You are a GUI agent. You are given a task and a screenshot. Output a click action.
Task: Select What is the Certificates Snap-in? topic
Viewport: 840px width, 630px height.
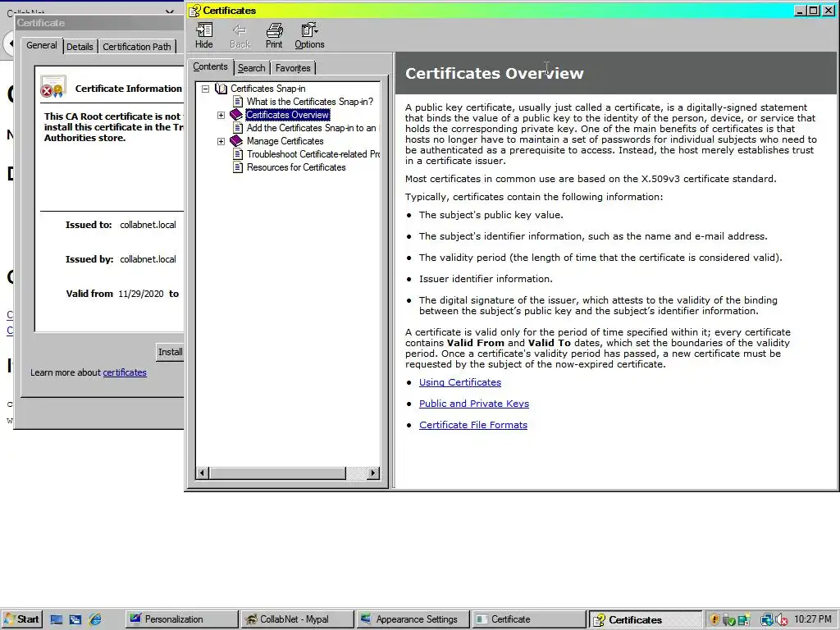(x=309, y=101)
